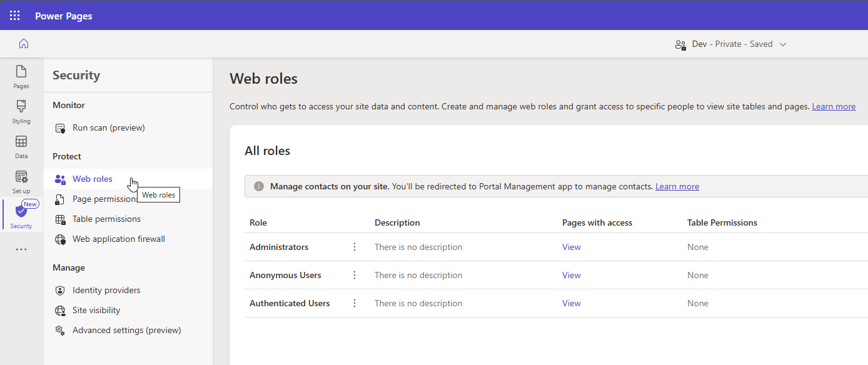The image size is (868, 365).
Task: Show more workspaces via ellipsis icon
Action: pos(21,249)
